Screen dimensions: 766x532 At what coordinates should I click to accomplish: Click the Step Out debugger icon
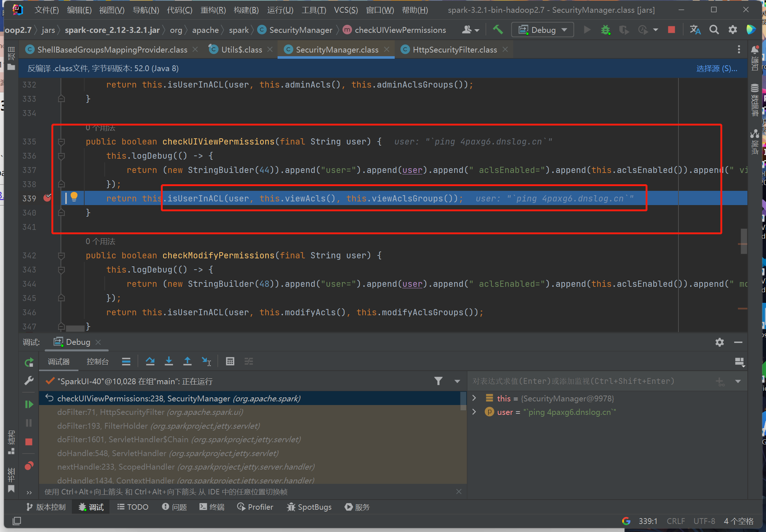187,362
